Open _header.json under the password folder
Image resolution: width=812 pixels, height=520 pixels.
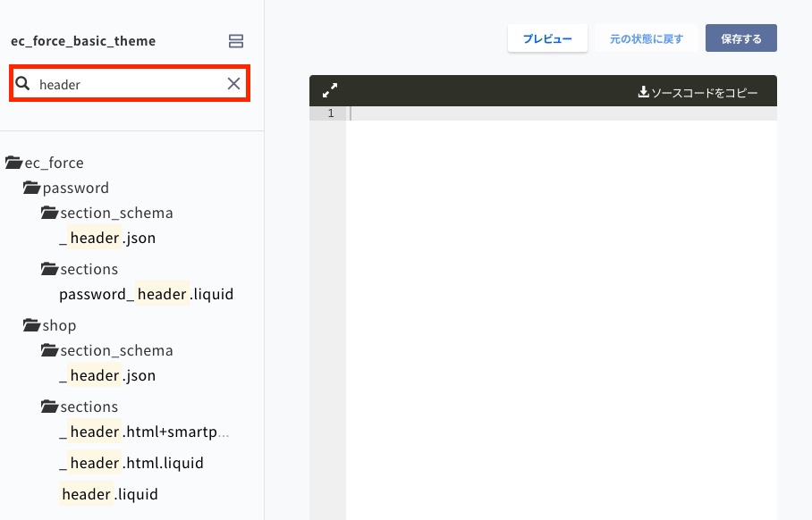107,238
